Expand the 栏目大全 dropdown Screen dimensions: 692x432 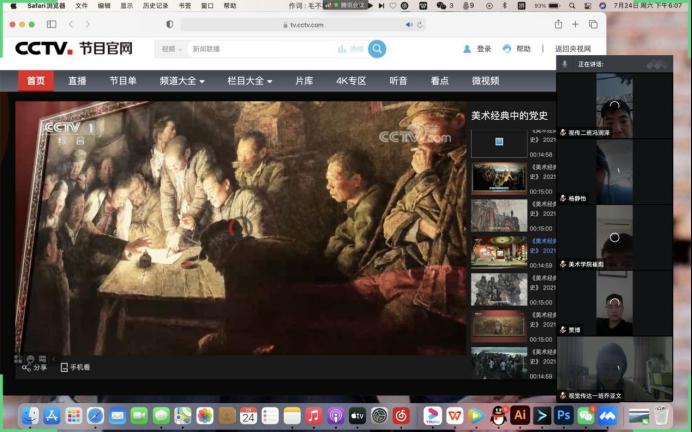[250, 81]
